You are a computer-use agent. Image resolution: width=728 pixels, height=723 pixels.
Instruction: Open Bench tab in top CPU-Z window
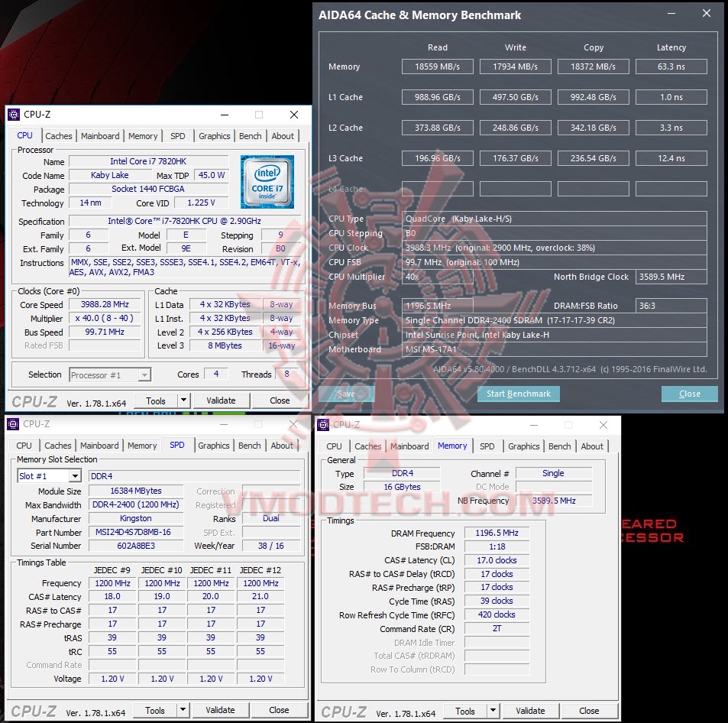[251, 136]
